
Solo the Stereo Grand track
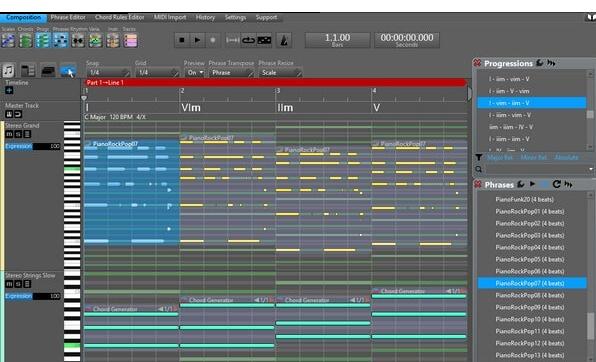click(18, 134)
